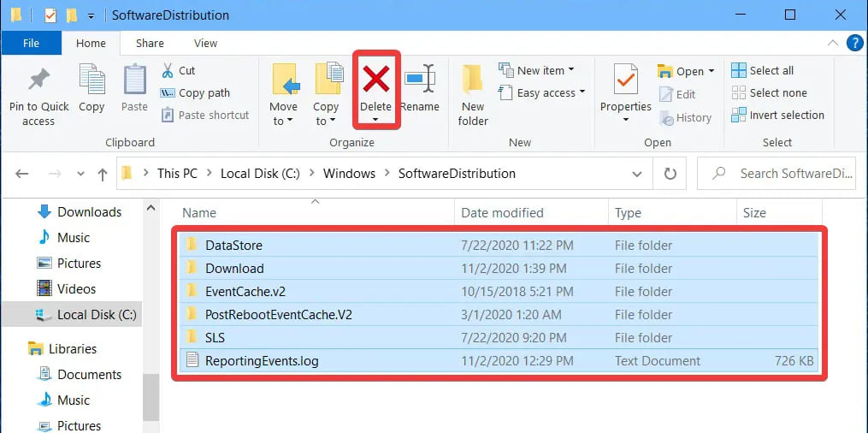868x433 pixels.
Task: Open Documents under Libraries
Action: click(79, 374)
